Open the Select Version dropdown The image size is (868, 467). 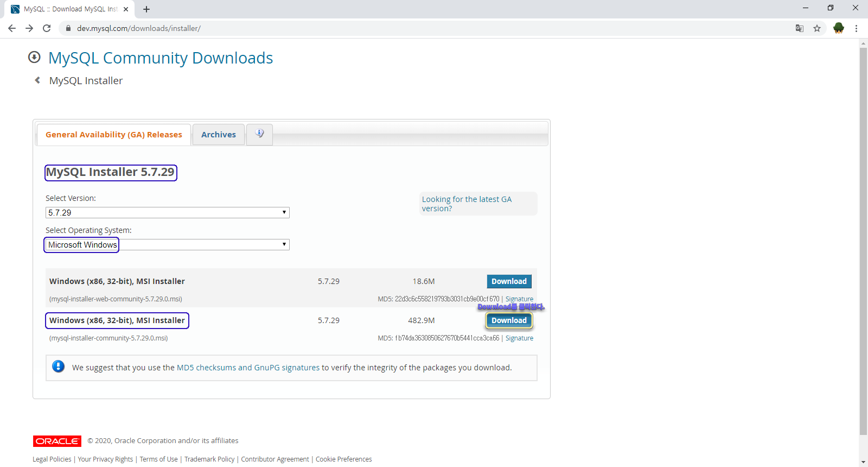click(x=167, y=212)
